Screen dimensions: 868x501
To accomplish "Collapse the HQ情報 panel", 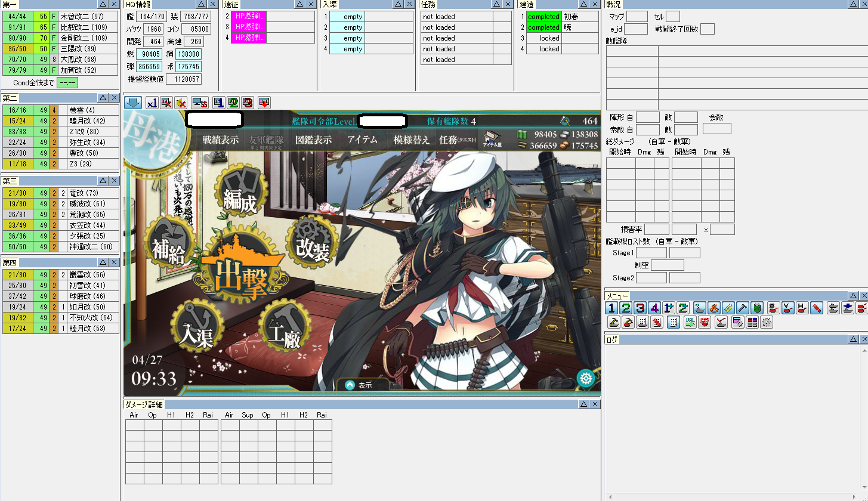I will point(202,5).
